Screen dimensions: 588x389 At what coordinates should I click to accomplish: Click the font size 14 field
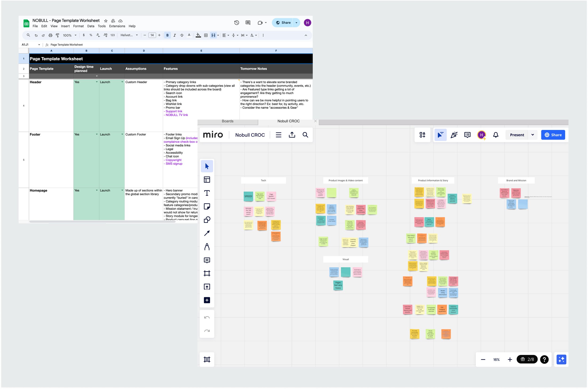coord(152,35)
